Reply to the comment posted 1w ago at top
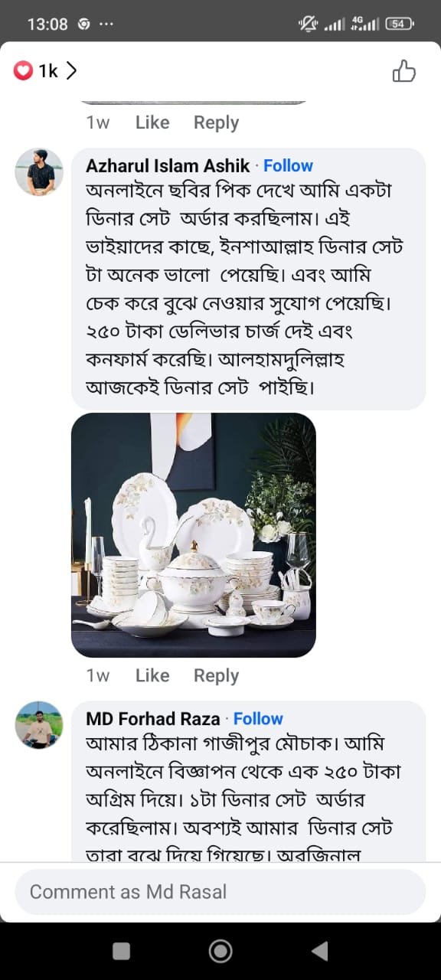The height and width of the screenshot is (980, 441). point(215,122)
